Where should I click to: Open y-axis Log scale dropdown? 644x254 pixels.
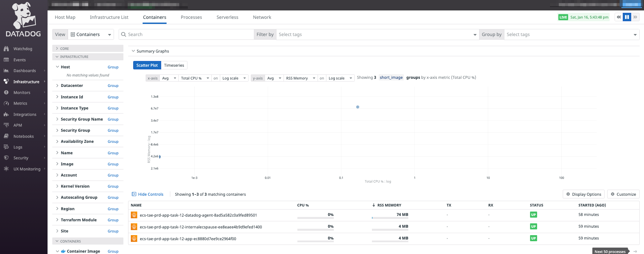pos(340,78)
